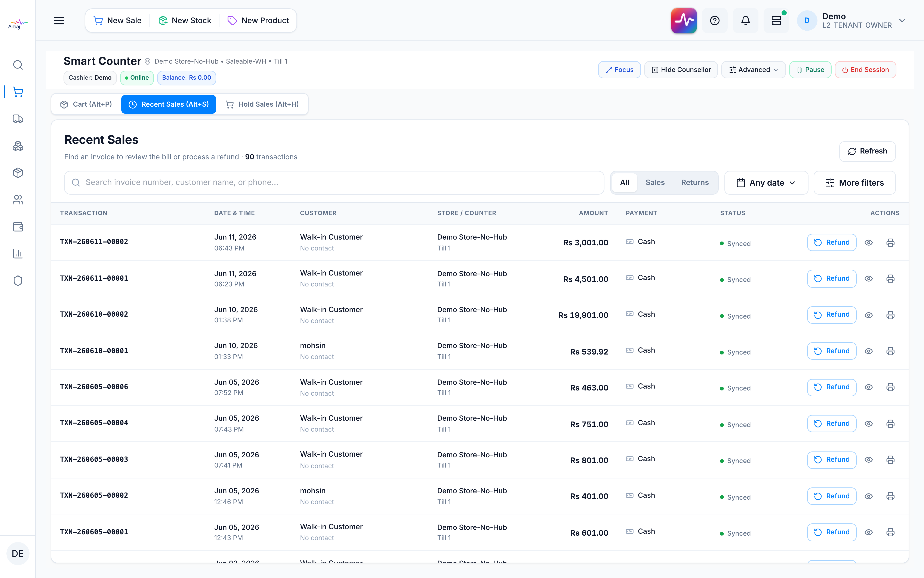The height and width of the screenshot is (578, 924).
Task: Switch to the Cart (Alt+P) tab
Action: (x=86, y=104)
